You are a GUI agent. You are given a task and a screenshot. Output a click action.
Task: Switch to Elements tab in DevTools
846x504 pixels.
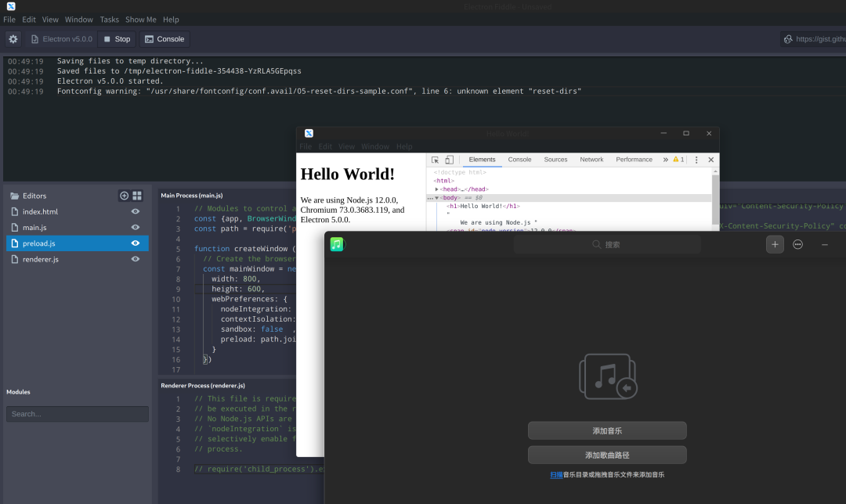pyautogui.click(x=482, y=160)
